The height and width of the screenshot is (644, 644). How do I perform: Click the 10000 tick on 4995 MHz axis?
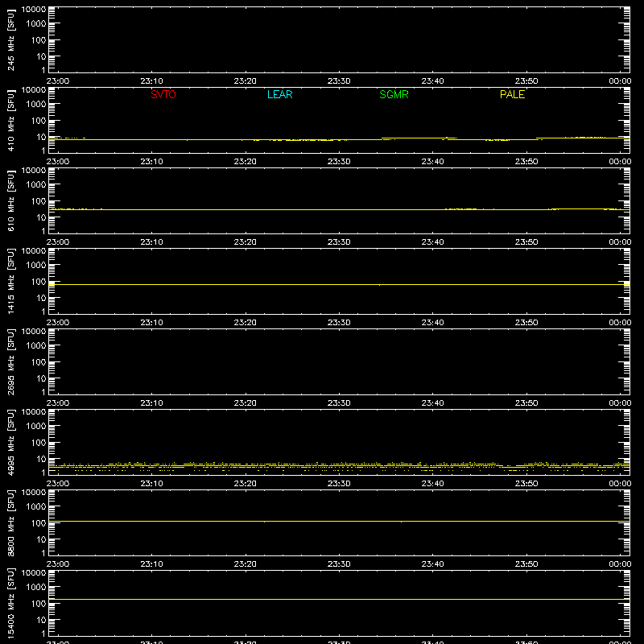pyautogui.click(x=34, y=412)
